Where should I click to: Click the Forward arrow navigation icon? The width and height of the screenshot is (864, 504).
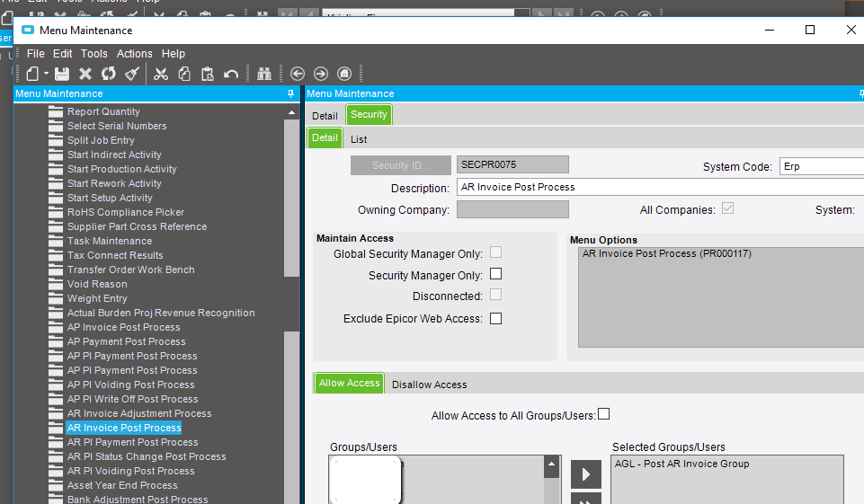[321, 74]
